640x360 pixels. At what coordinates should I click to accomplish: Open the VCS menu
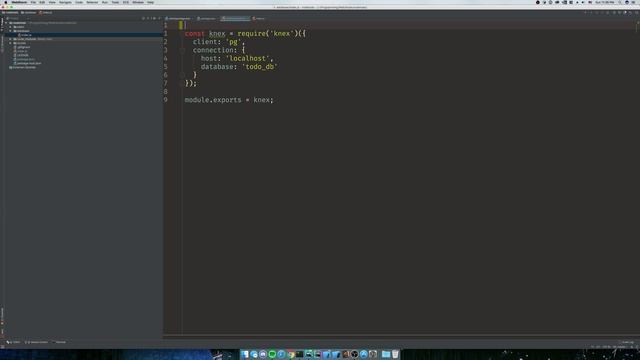click(126, 2)
